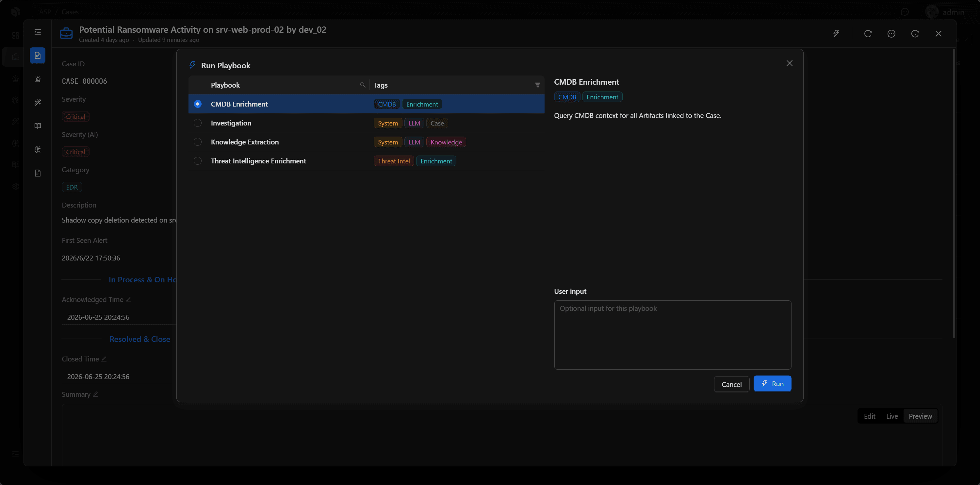Click the ASP breadcrumb link
The width and height of the screenshot is (980, 485).
(45, 12)
